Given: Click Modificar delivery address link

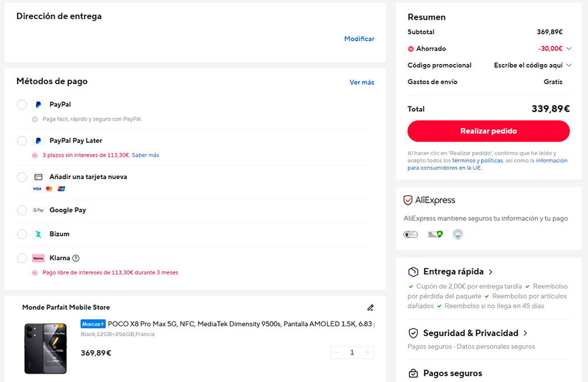Looking at the screenshot, I should [x=359, y=39].
